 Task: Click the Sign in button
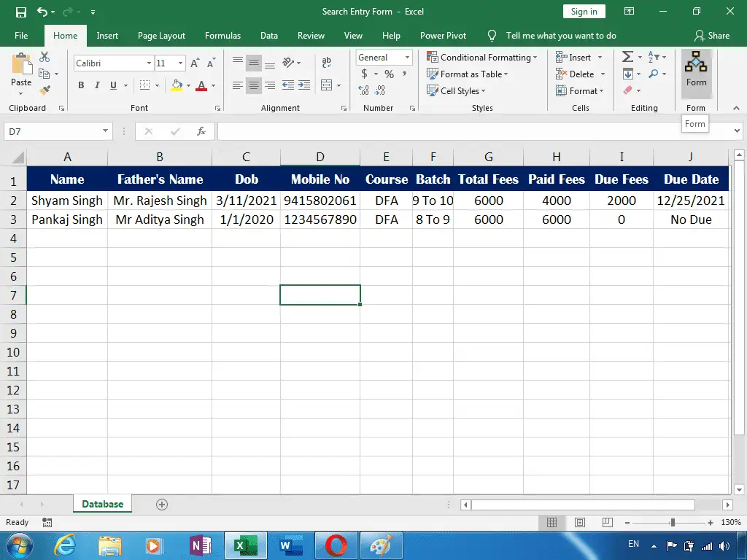[x=584, y=12]
